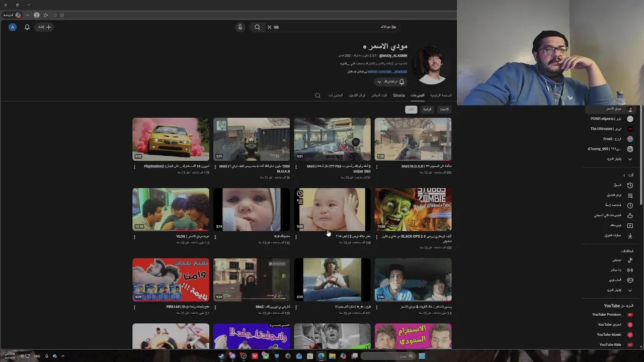This screenshot has height=362, width=644.
Task: Click Watch later clock on baby thumbnail
Action: (300, 194)
